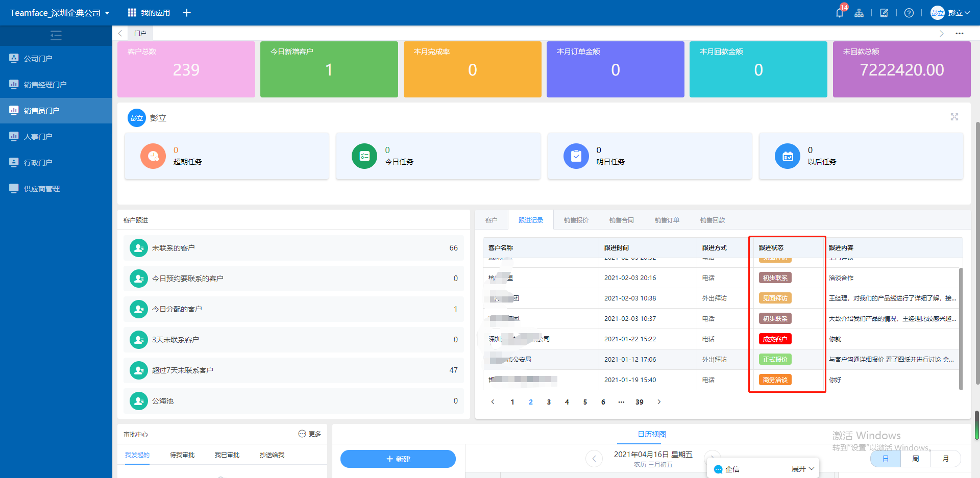Open the help question-mark icon
Viewport: 980px width, 478px height.
[x=909, y=12]
